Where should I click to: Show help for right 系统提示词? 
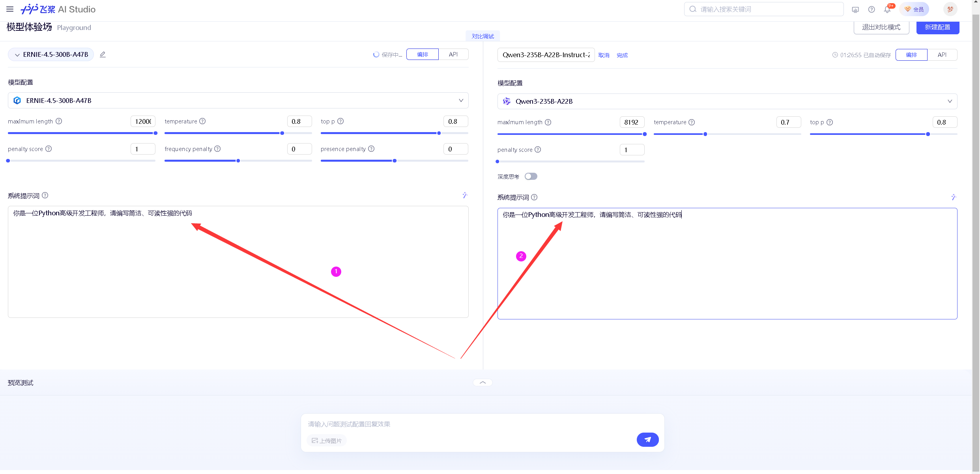534,197
